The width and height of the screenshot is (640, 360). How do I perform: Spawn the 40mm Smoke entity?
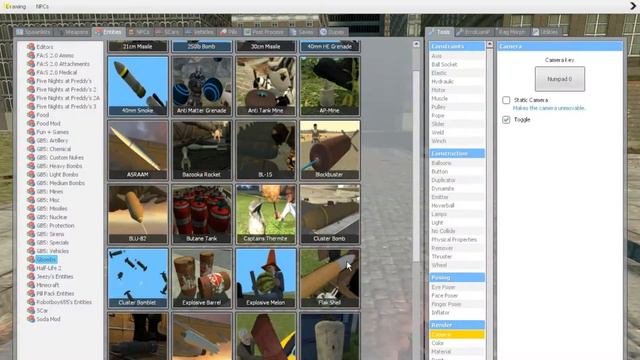tap(138, 86)
